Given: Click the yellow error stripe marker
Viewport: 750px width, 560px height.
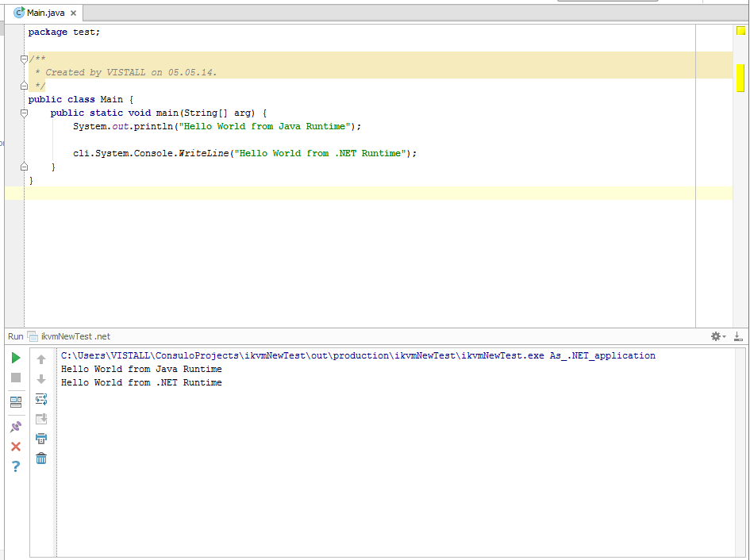Looking at the screenshot, I should [740, 79].
